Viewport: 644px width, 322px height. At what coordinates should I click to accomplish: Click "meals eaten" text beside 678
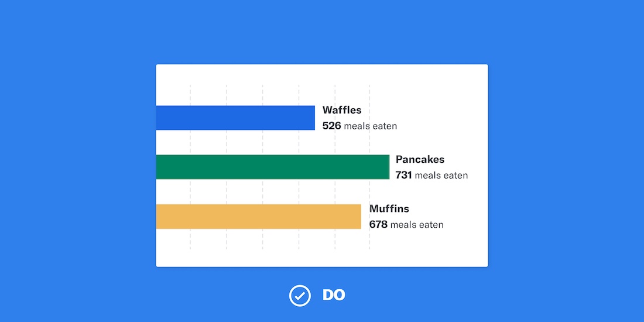point(417,224)
